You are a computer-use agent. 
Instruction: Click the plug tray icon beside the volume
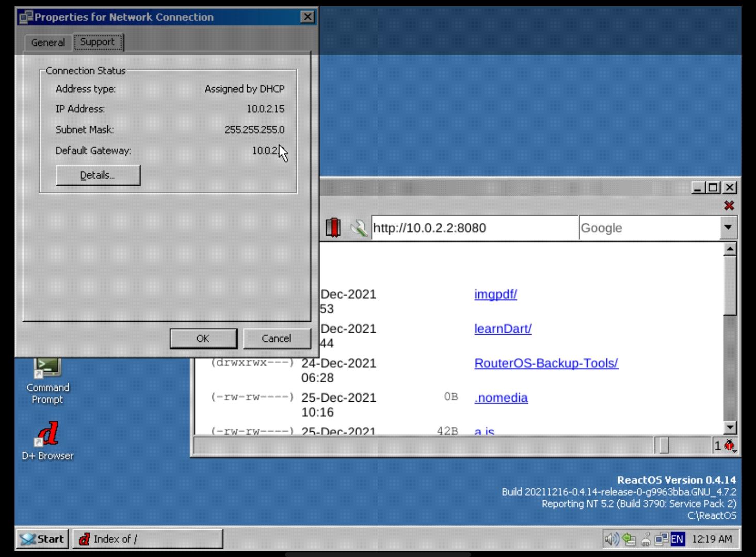tap(645, 540)
